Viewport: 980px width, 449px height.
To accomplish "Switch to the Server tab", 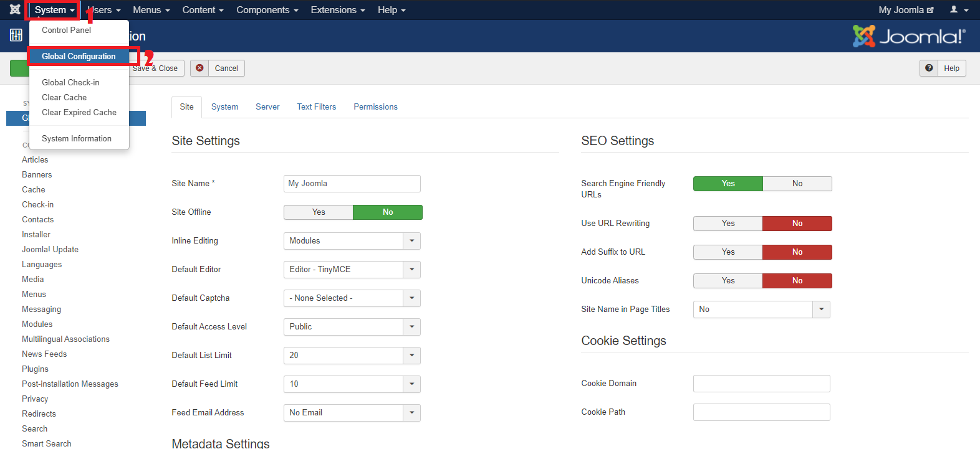I will [x=267, y=107].
